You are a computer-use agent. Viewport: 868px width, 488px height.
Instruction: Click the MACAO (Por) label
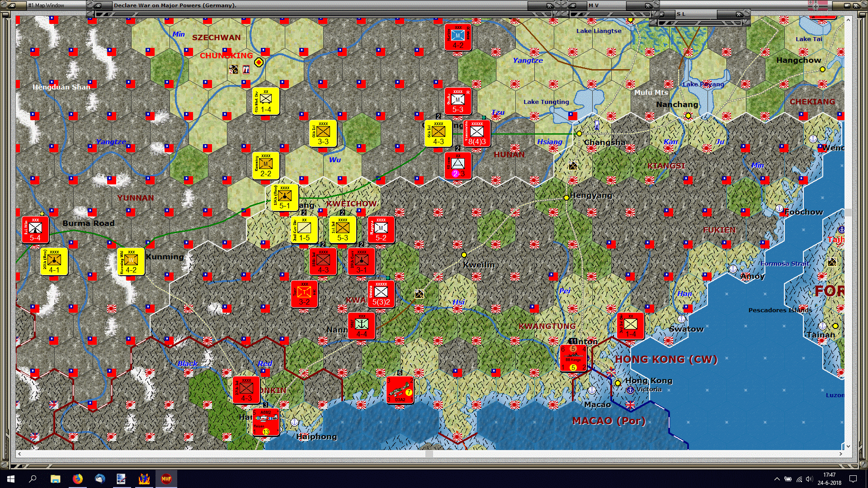click(x=609, y=421)
